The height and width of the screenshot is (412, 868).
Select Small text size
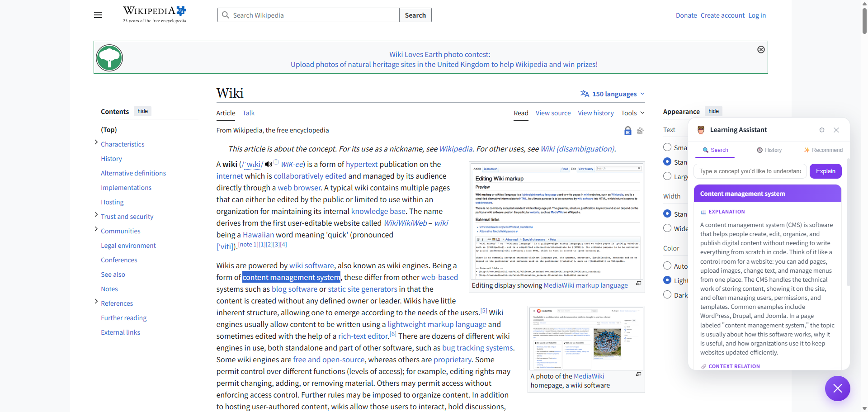pos(667,147)
